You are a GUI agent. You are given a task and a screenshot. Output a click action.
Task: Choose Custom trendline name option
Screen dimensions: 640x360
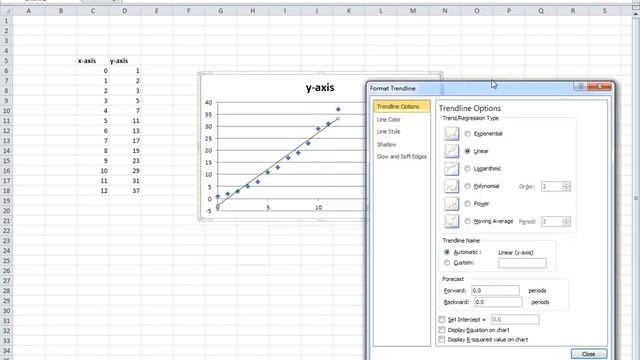447,263
